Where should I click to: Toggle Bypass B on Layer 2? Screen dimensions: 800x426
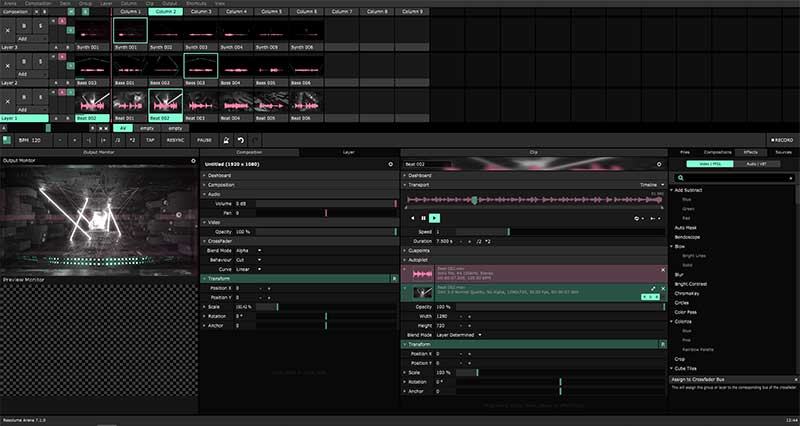22,64
